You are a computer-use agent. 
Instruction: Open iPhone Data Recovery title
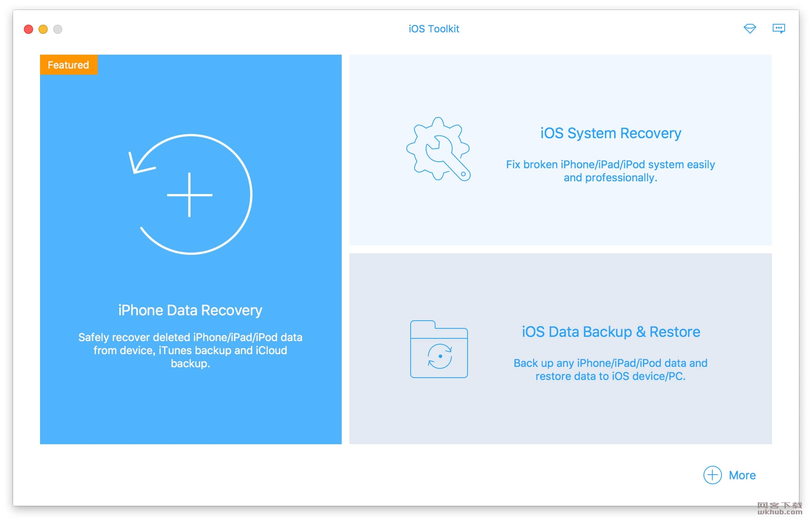click(x=190, y=310)
